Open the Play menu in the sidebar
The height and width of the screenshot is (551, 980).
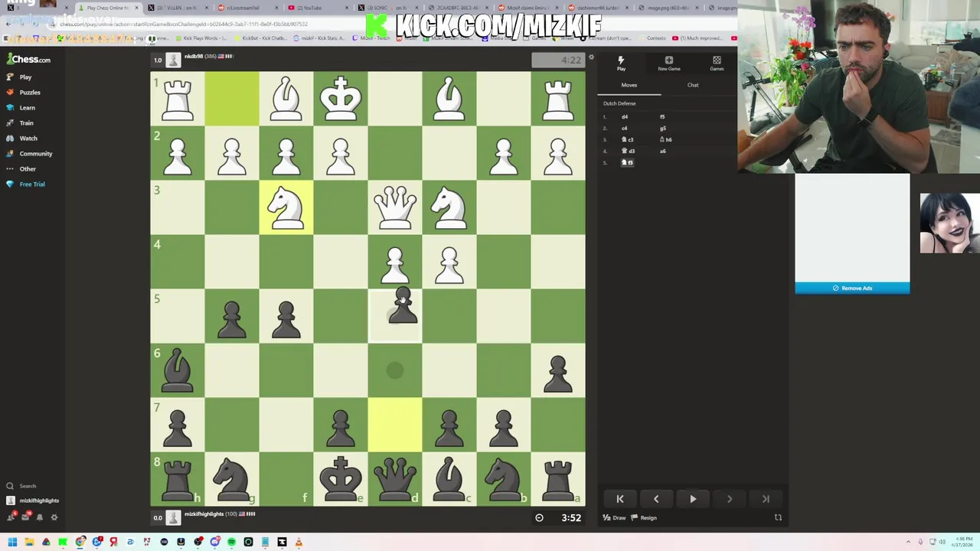[x=25, y=77]
